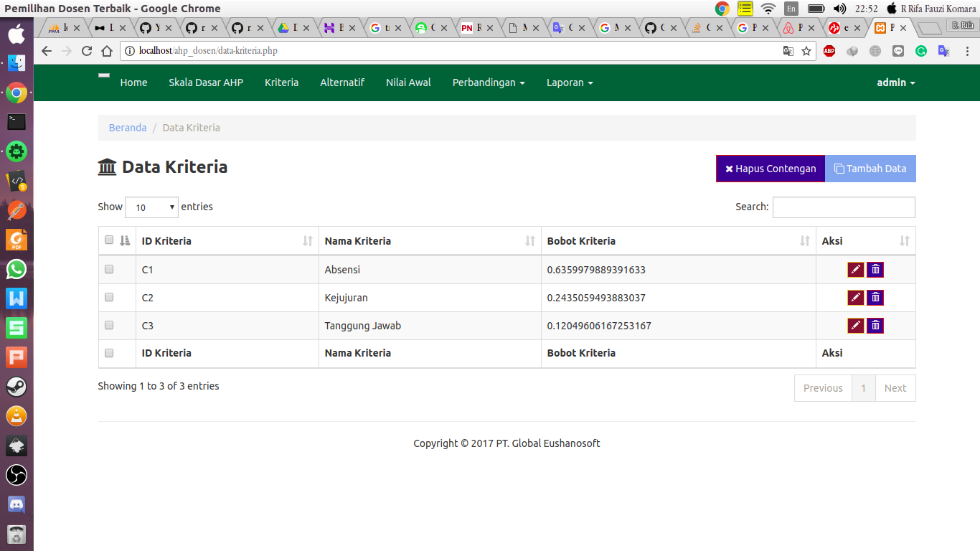Bookmark this page with star icon
Image resolution: width=980 pixels, height=551 pixels.
point(806,51)
